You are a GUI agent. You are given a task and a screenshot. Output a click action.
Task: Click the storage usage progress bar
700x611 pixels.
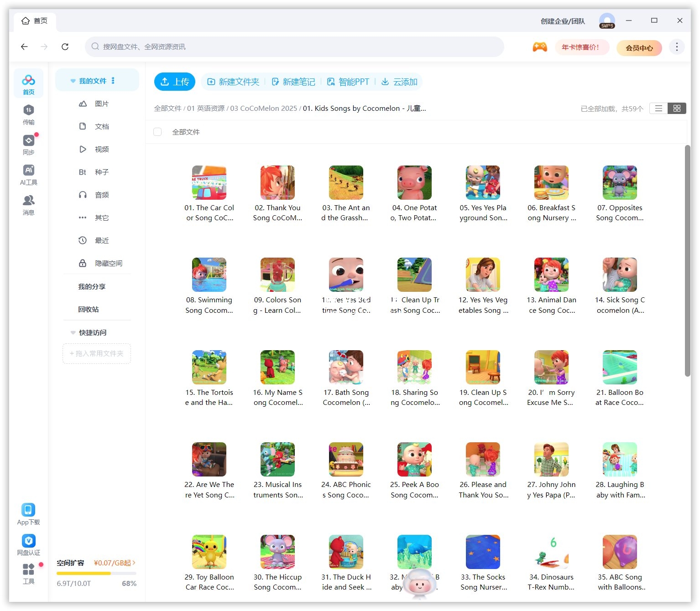[96, 574]
